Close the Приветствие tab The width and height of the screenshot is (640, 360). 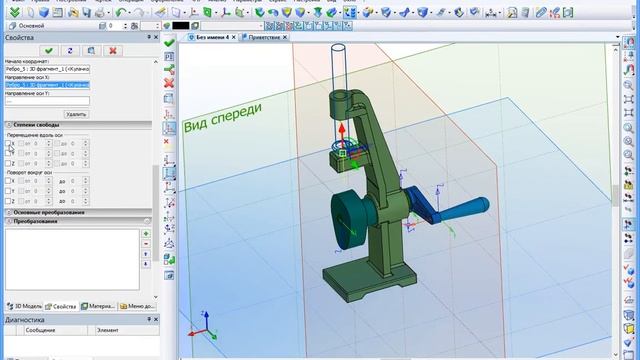pos(285,37)
